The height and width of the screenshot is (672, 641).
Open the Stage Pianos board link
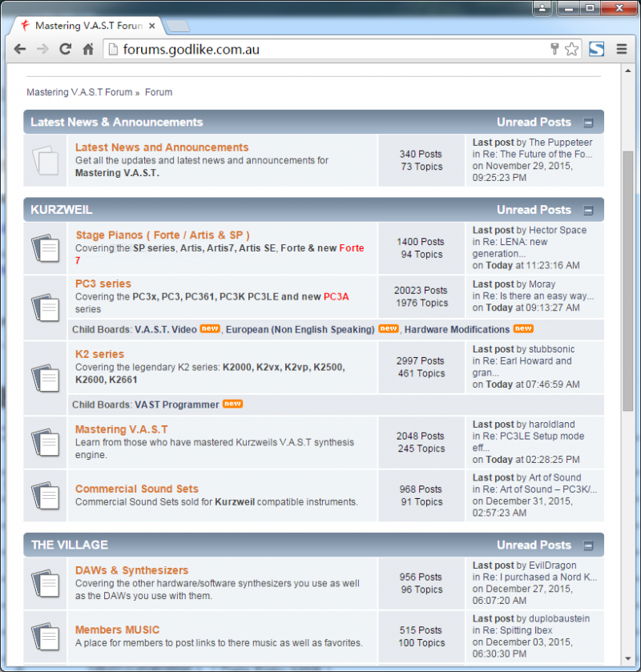(163, 235)
